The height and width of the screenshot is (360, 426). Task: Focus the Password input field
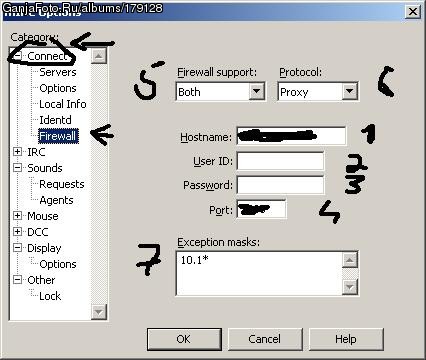coord(280,185)
